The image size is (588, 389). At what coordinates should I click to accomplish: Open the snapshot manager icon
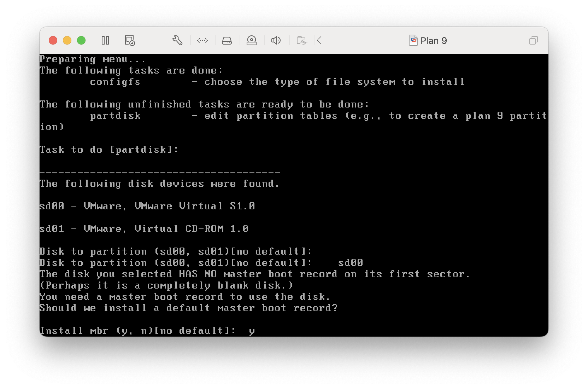130,40
